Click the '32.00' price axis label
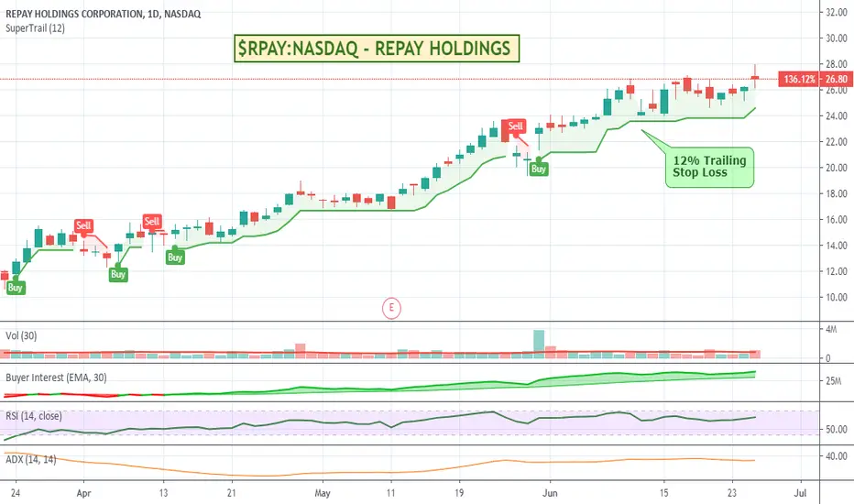Viewport: 854px width, 504px height. (x=836, y=12)
